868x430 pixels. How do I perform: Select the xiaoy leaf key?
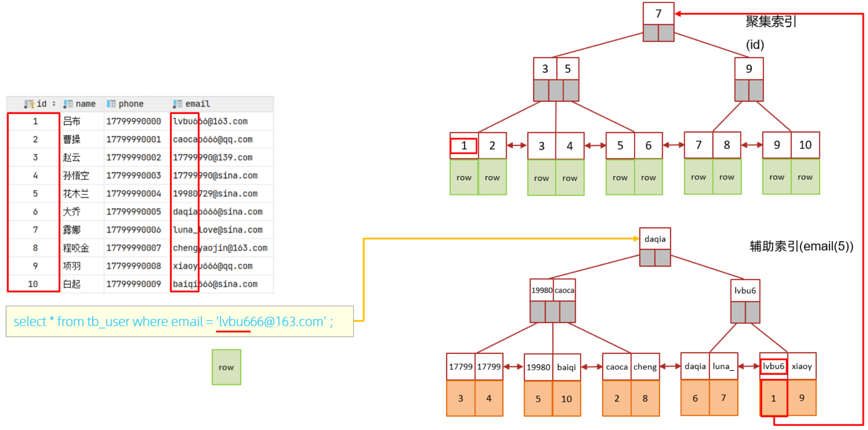pyautogui.click(x=802, y=366)
